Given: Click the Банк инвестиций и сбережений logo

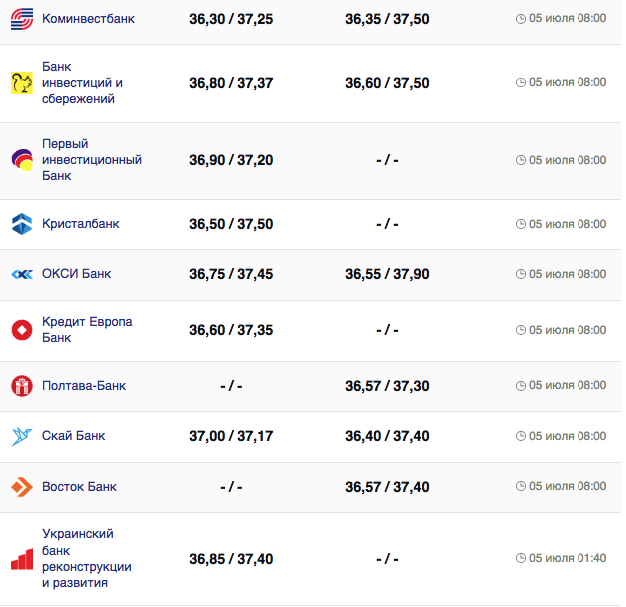Looking at the screenshot, I should 22,83.
